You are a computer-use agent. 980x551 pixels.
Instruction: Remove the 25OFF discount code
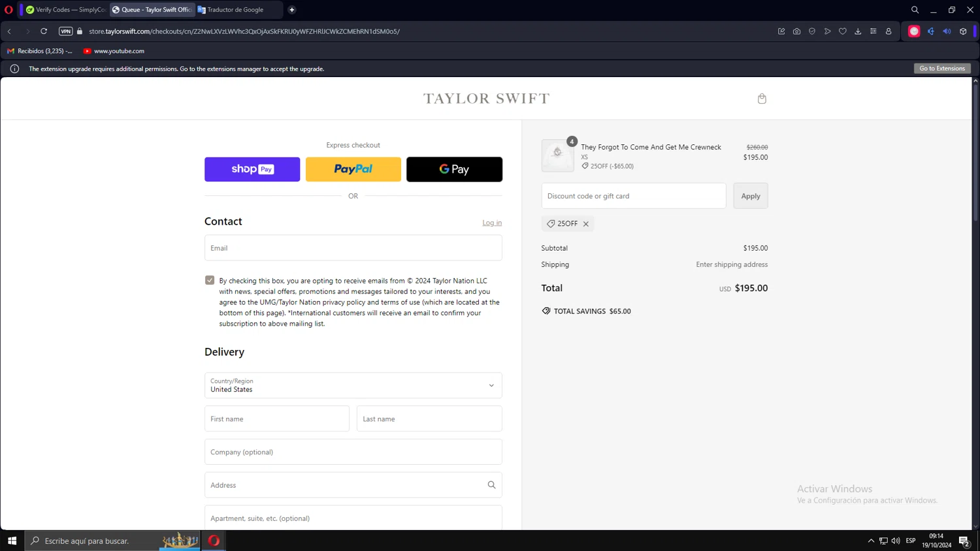click(x=586, y=224)
